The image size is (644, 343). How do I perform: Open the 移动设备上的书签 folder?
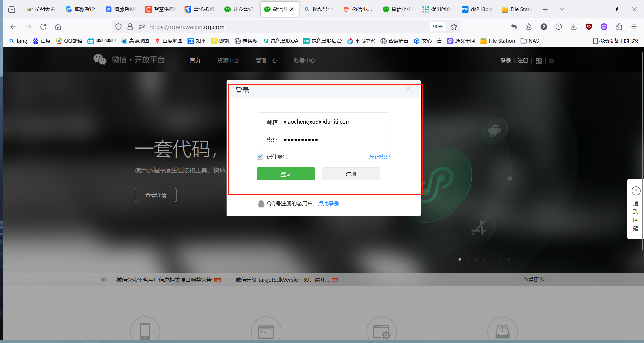coord(616,41)
